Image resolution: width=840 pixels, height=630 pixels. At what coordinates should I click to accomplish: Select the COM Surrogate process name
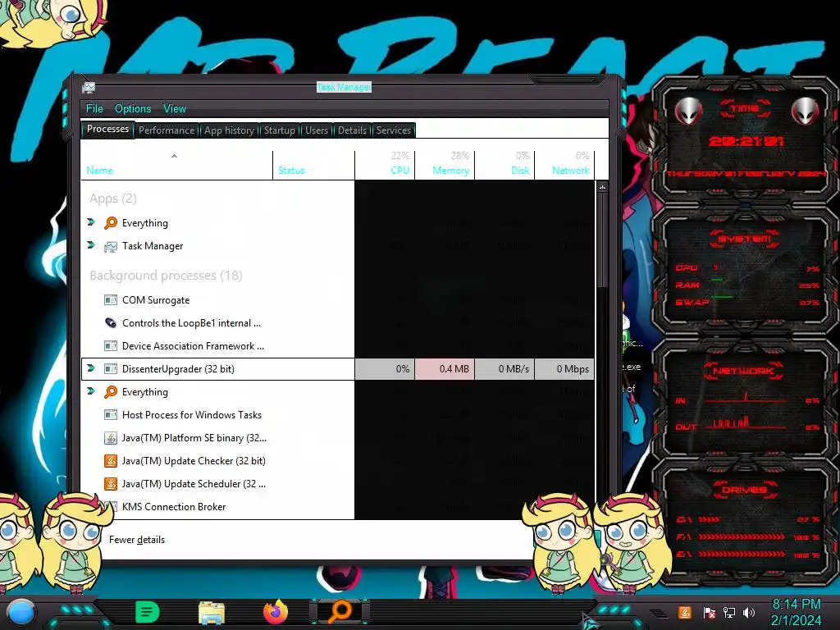pos(156,300)
